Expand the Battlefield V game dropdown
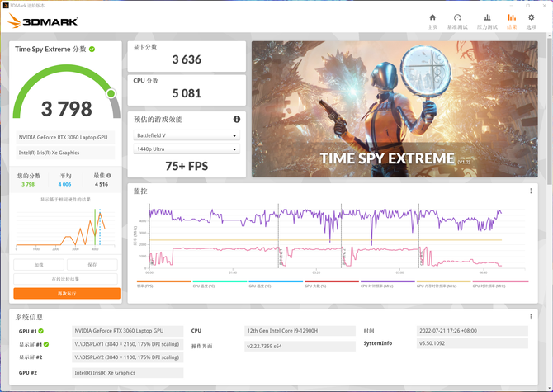The width and height of the screenshot is (553, 392). [187, 135]
